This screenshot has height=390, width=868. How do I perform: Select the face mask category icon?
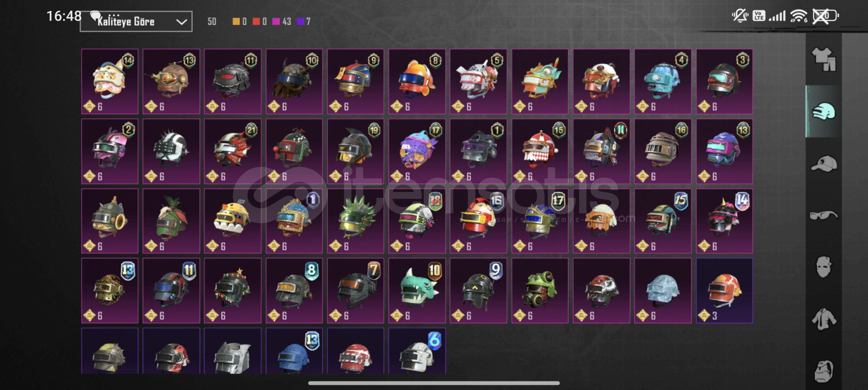[824, 267]
